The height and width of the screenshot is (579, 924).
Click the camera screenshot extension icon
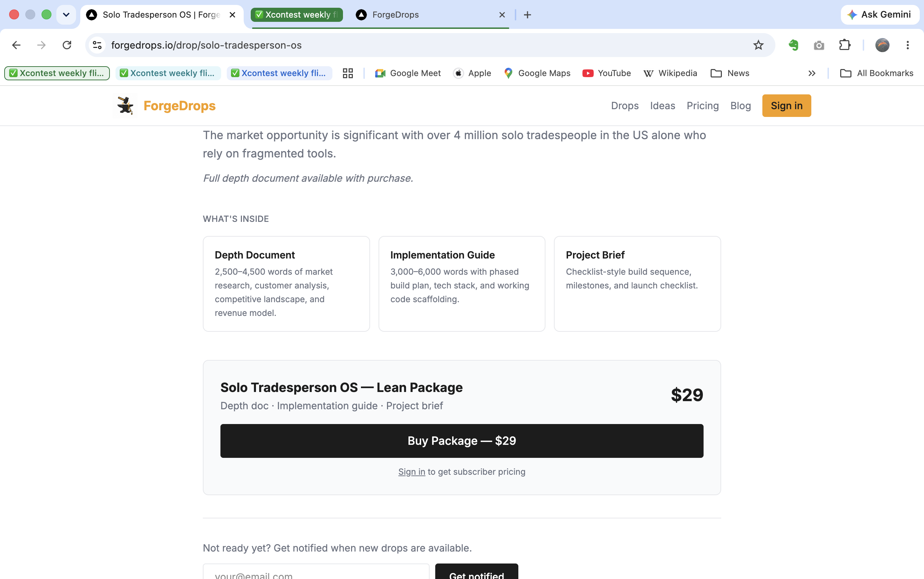pos(819,45)
